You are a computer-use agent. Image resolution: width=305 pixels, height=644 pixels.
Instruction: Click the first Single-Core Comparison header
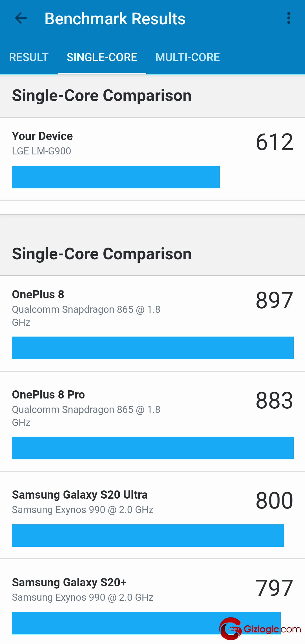[102, 95]
